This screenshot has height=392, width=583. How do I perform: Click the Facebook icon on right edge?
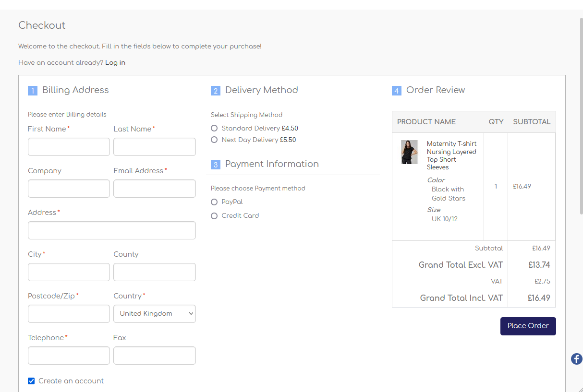click(x=576, y=359)
